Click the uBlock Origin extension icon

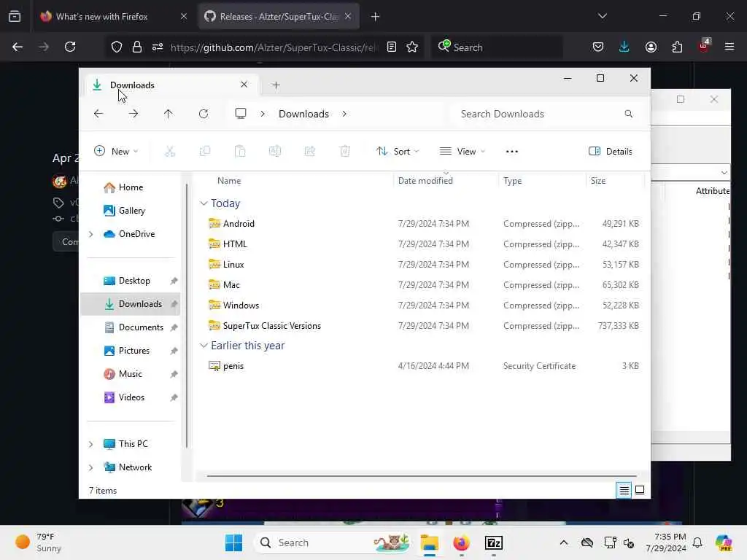704,46
